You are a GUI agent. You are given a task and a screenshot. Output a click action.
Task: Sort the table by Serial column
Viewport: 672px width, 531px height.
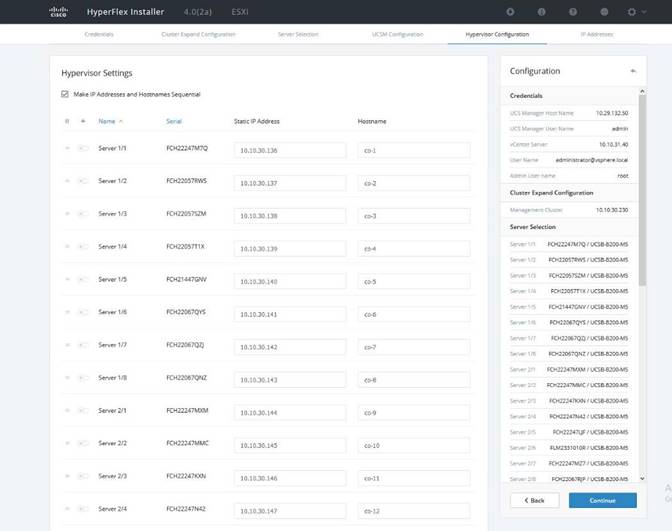click(174, 121)
